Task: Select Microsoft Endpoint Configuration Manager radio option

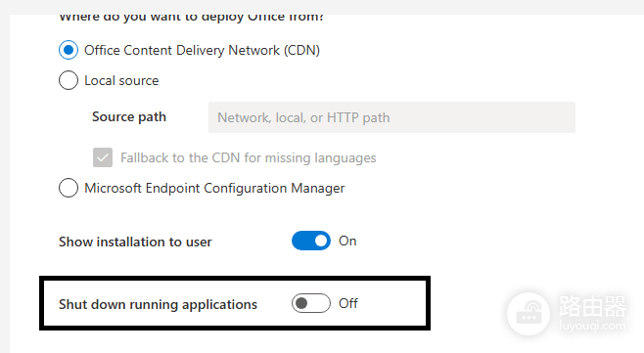Action: tap(69, 188)
